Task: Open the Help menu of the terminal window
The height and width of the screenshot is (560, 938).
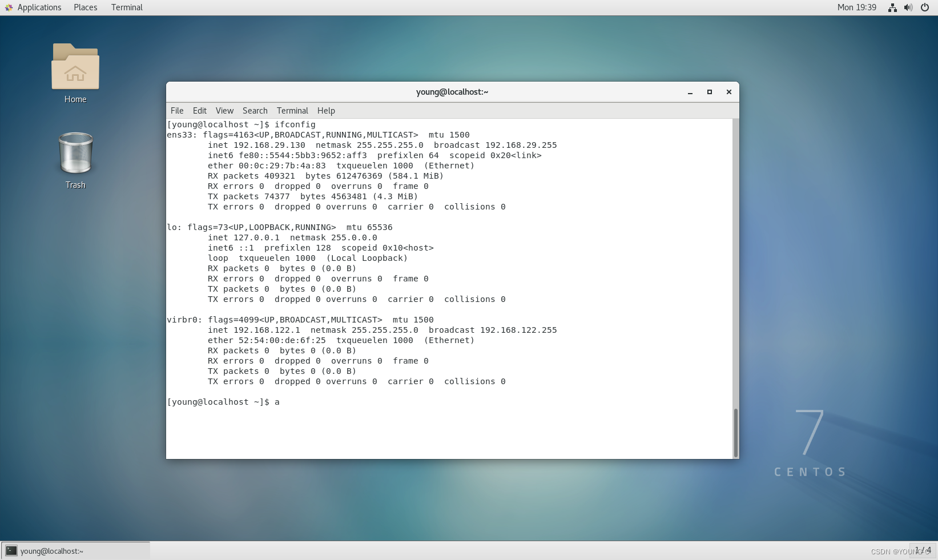Action: coord(326,110)
